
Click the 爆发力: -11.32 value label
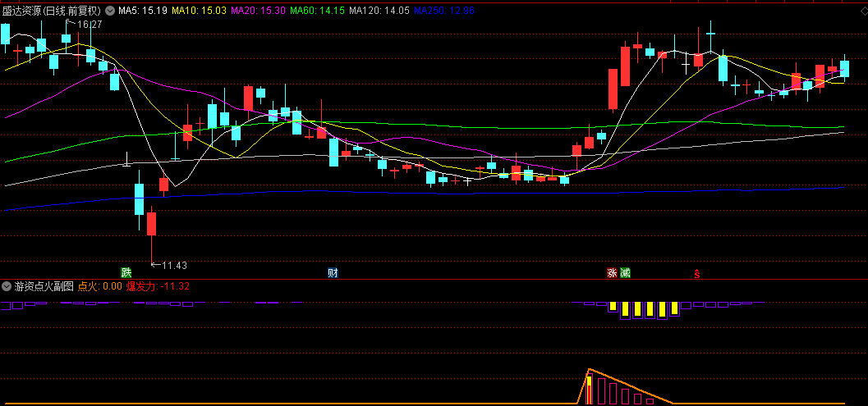click(158, 286)
